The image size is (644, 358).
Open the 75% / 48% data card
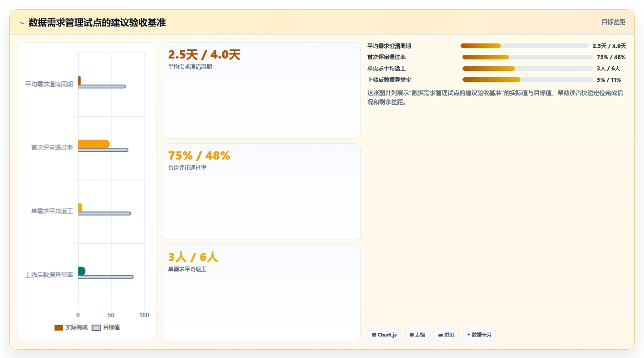[x=261, y=192]
